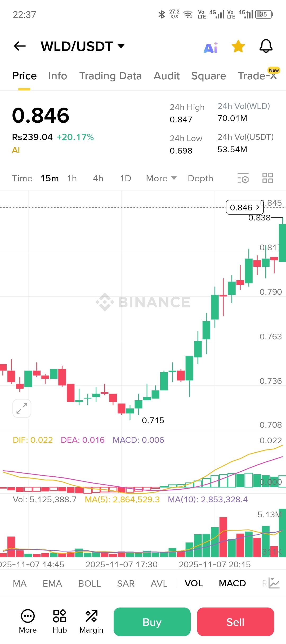Toggle the VOL indicator
The width and height of the screenshot is (286, 644).
tap(194, 583)
